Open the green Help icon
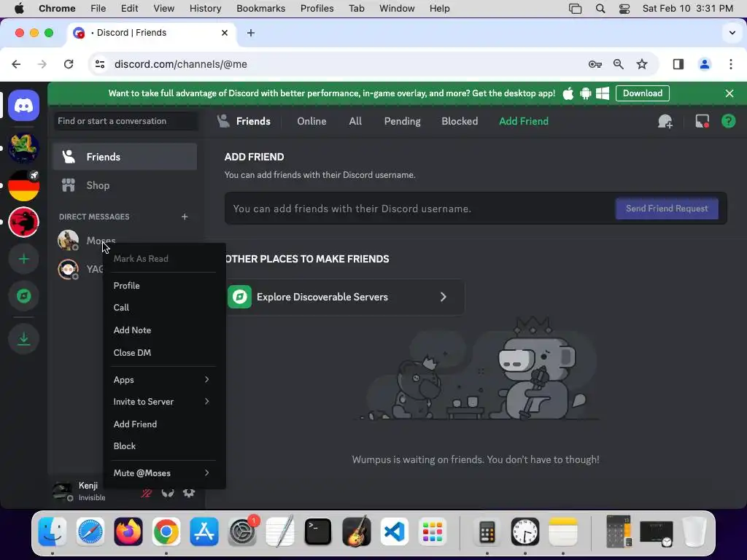This screenshot has width=747, height=560. [x=729, y=122]
